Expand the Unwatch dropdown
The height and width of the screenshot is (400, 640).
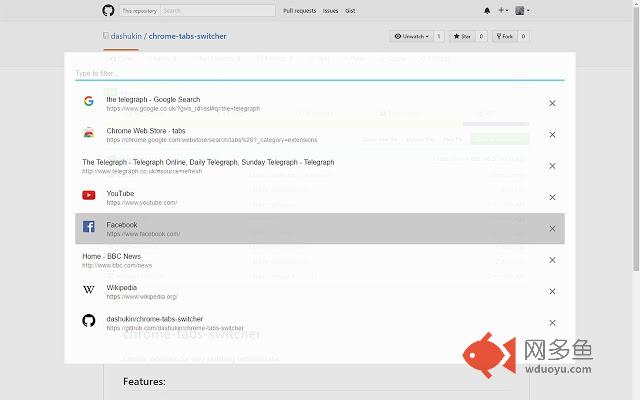tap(411, 36)
